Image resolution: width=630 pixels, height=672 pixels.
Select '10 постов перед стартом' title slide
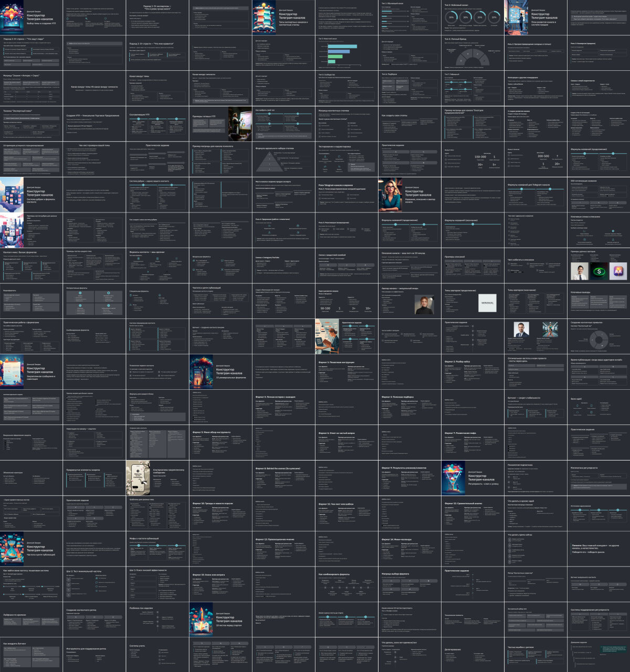pyautogui.click(x=220, y=620)
